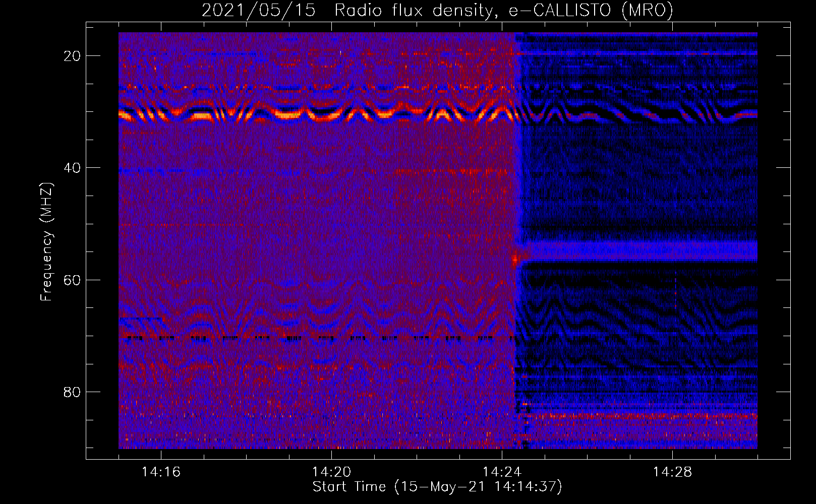Click the time tick label "14:28"
This screenshot has width=816, height=504.
[x=672, y=472]
